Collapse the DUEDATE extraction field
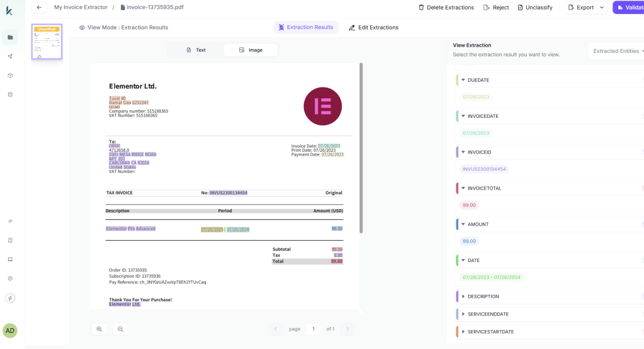Viewport: 644px width, 349px height. (x=463, y=80)
